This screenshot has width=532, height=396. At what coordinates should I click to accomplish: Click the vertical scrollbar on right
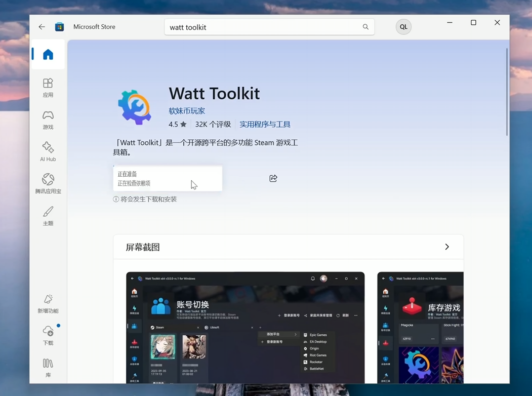pyautogui.click(x=507, y=92)
